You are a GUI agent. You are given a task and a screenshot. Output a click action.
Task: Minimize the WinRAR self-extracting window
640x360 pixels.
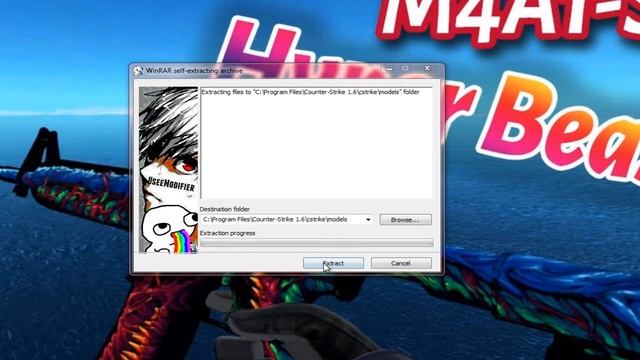tap(389, 69)
